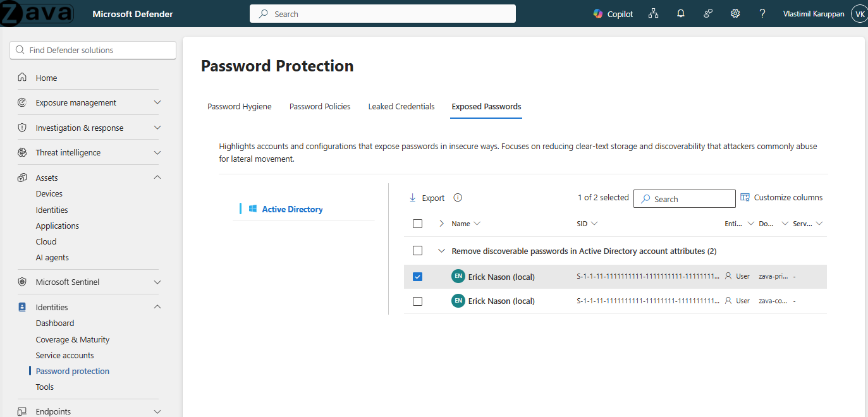Collapse the Remove discoverable passwords group
Viewport: 868px width, 417px height.
click(442, 251)
